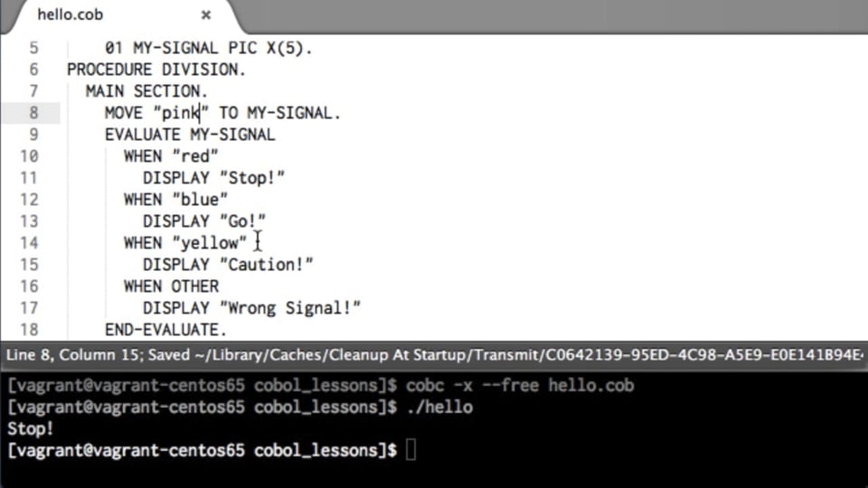This screenshot has width=868, height=488.
Task: Place cursor on MAIN SECTION line
Action: point(146,91)
